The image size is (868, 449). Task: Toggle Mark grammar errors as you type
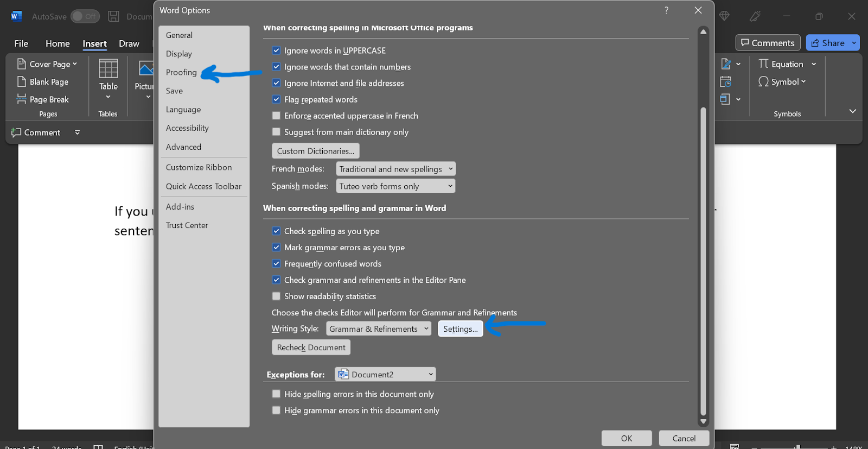click(276, 248)
